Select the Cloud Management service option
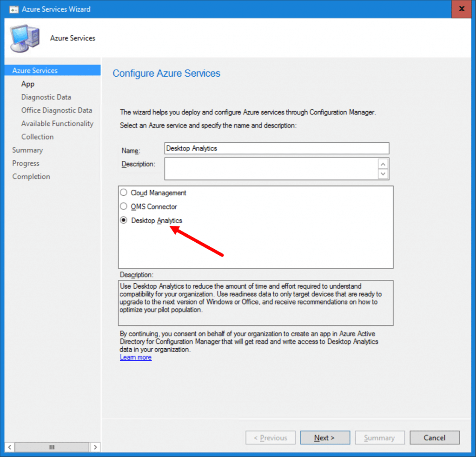 (x=123, y=192)
